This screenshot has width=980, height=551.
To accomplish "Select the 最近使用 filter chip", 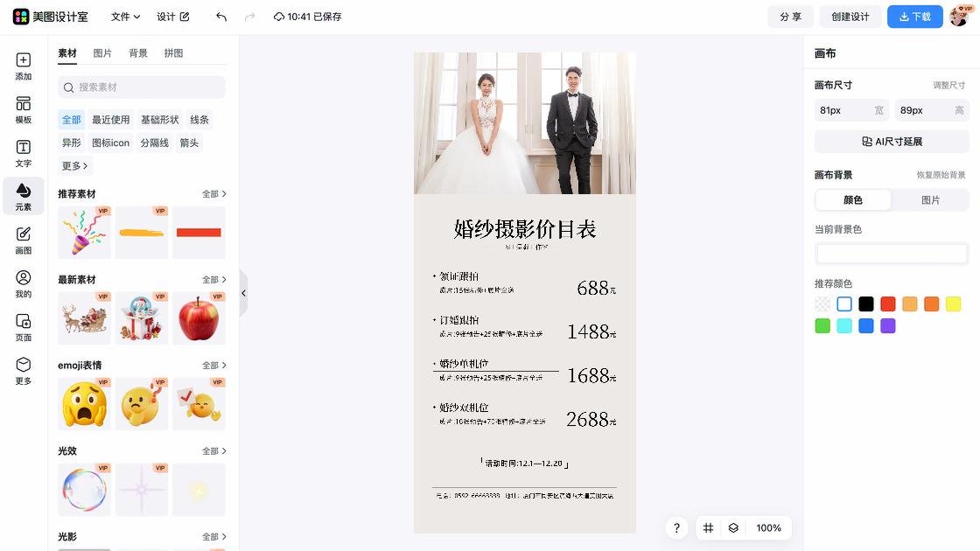I will coord(110,119).
